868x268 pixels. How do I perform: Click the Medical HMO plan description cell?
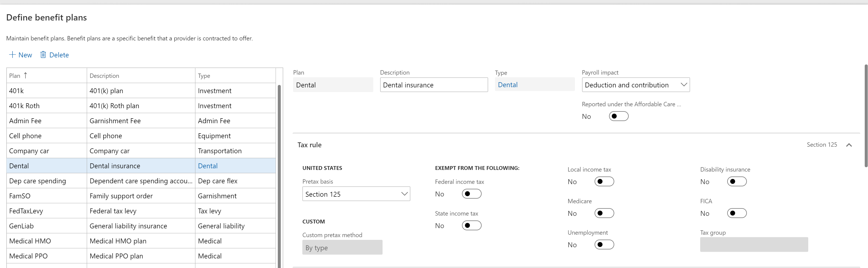pyautogui.click(x=141, y=241)
